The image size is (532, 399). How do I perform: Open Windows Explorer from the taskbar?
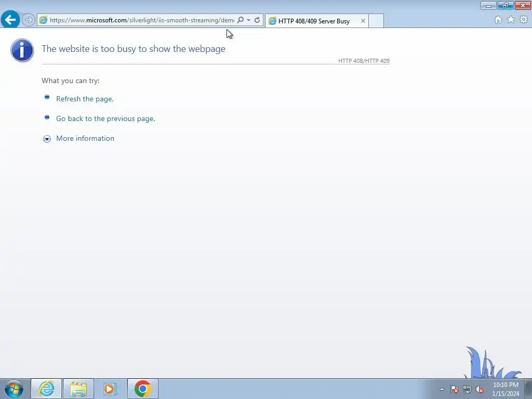(x=78, y=389)
